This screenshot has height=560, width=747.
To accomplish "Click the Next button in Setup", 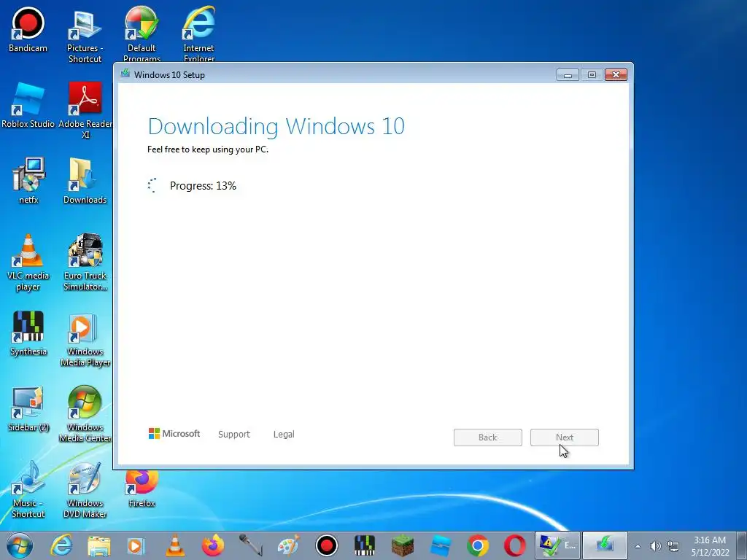I will pos(565,437).
